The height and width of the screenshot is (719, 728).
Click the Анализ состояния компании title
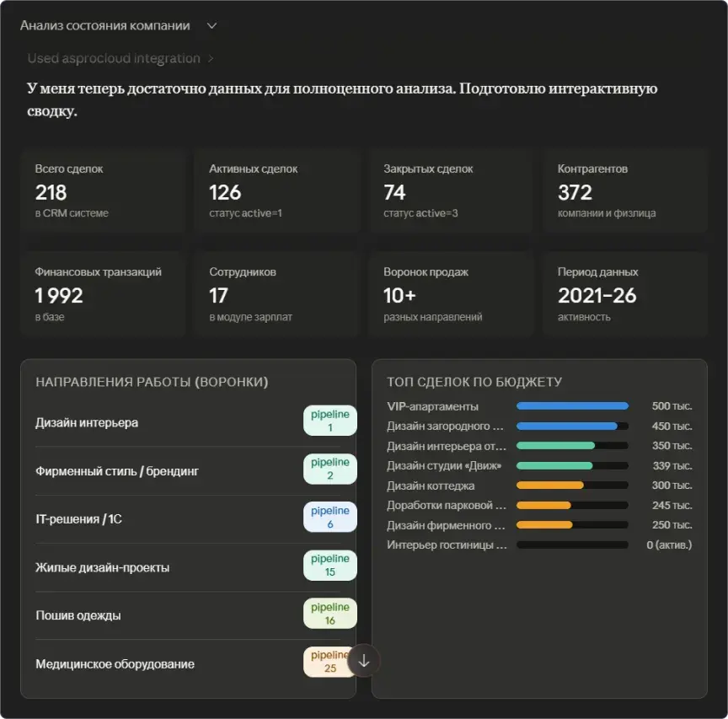(x=105, y=25)
